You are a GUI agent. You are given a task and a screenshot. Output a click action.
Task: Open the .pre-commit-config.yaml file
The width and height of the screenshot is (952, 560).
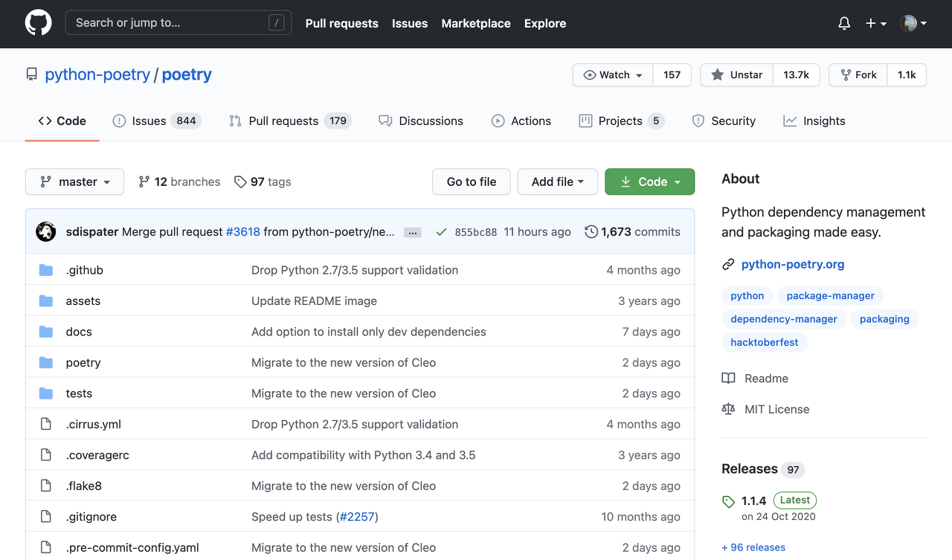pos(132,548)
